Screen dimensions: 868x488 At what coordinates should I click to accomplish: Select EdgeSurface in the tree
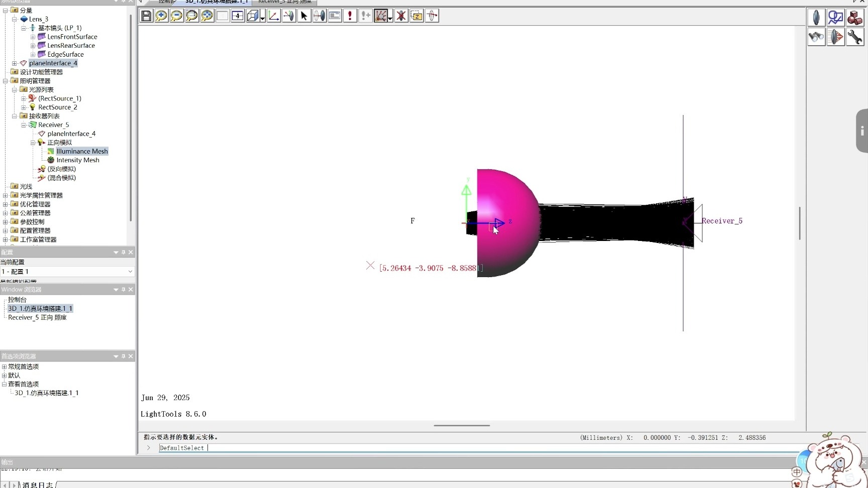pyautogui.click(x=65, y=54)
